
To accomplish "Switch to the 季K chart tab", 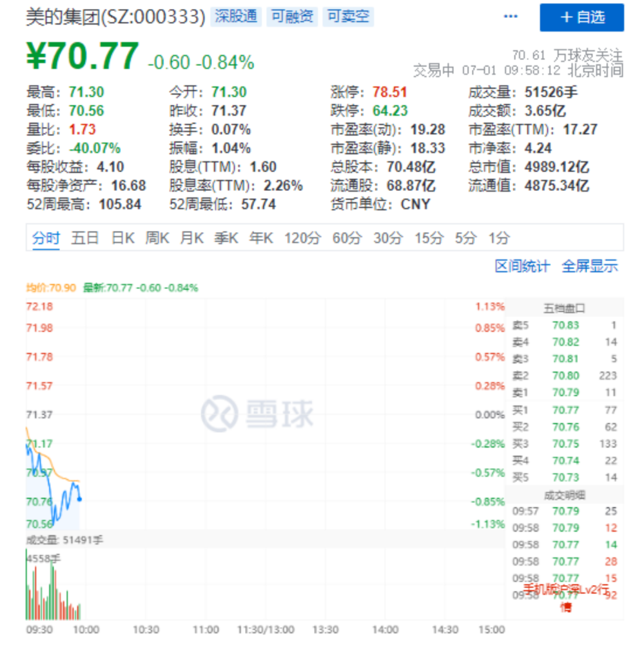I will click(x=226, y=238).
